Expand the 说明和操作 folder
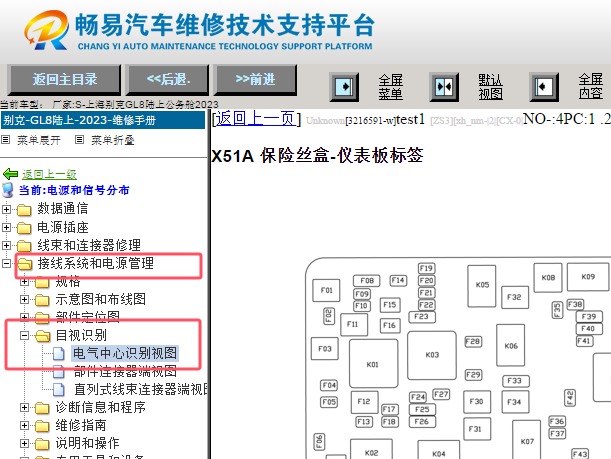This screenshot has width=611, height=459. 24,443
